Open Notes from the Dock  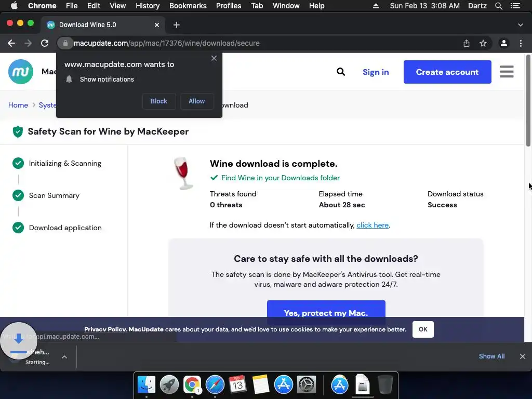click(261, 385)
